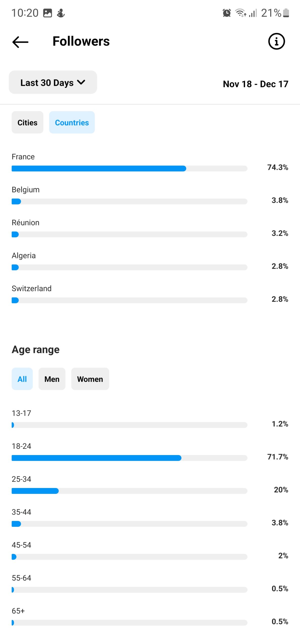Tap the battery indicator icon
The height and width of the screenshot is (644, 300).
coord(286,13)
